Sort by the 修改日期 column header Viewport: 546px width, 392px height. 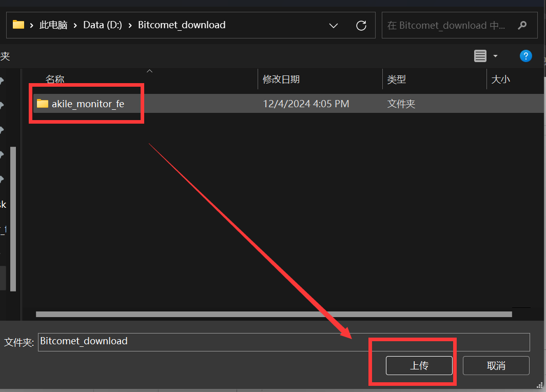pyautogui.click(x=281, y=79)
